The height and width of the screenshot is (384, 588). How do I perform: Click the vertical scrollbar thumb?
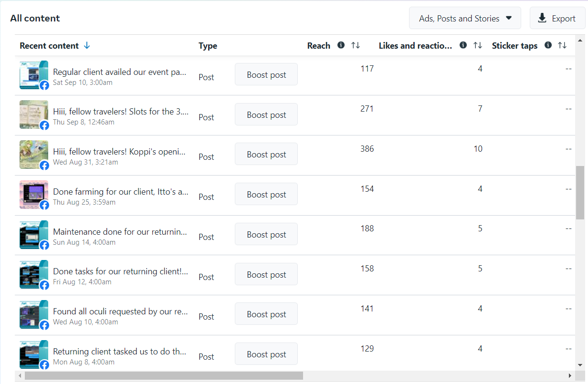[x=580, y=192]
